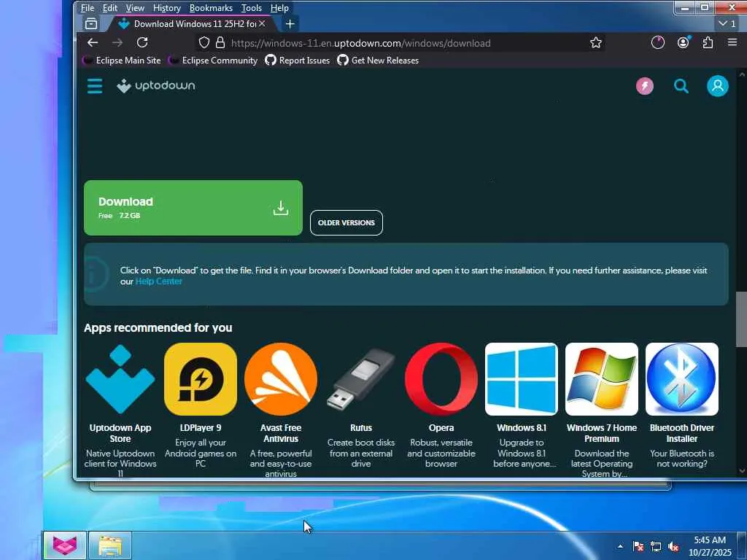Open Get New Releases bookmark
Screen dimensions: 747x560
point(379,61)
